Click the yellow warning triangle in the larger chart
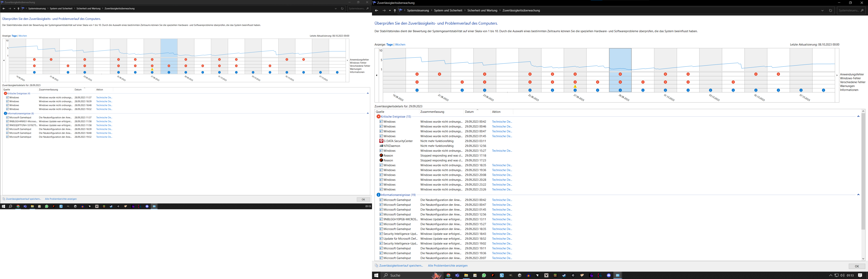This screenshot has height=279, width=868. tap(575, 87)
